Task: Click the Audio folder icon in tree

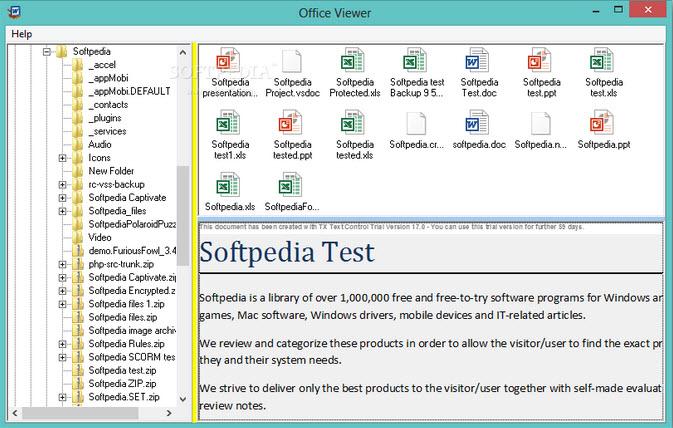Action: click(x=78, y=145)
